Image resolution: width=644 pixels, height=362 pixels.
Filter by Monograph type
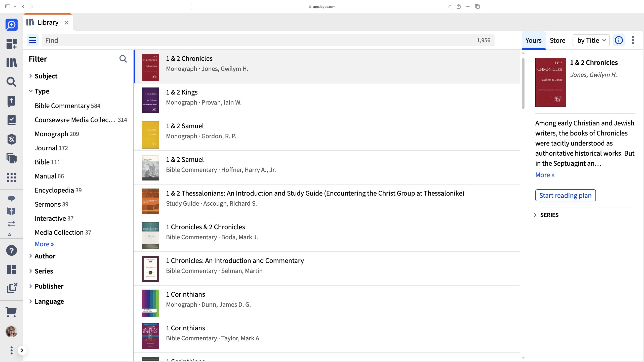57,134
